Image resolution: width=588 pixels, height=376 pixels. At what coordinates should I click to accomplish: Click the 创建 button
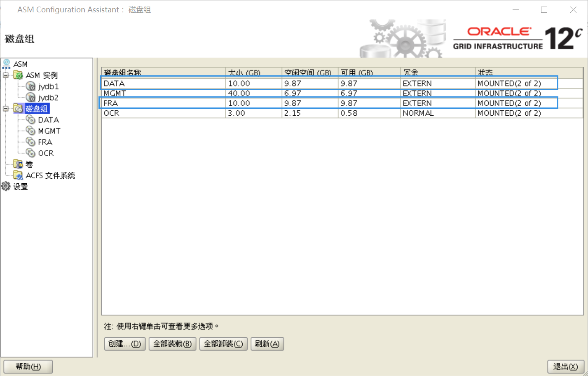[125, 343]
